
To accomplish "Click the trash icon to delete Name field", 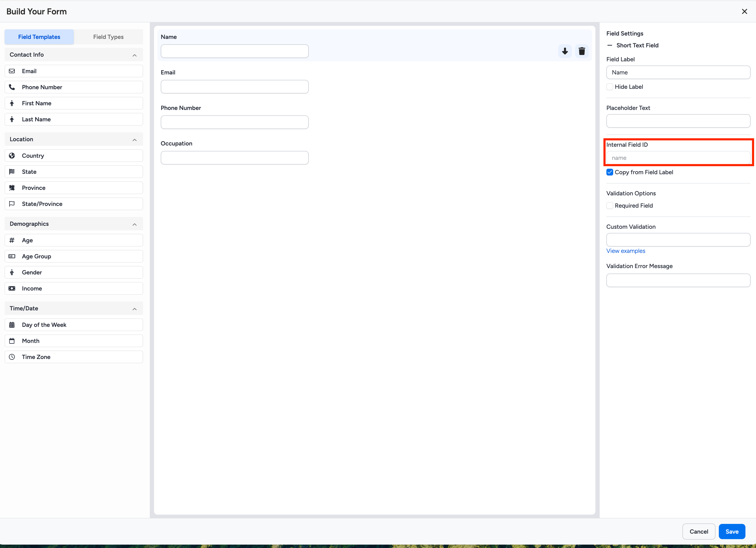I will 582,51.
